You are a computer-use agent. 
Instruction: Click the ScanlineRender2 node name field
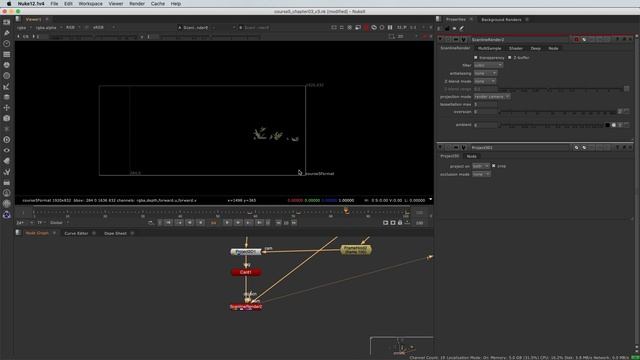[519, 40]
